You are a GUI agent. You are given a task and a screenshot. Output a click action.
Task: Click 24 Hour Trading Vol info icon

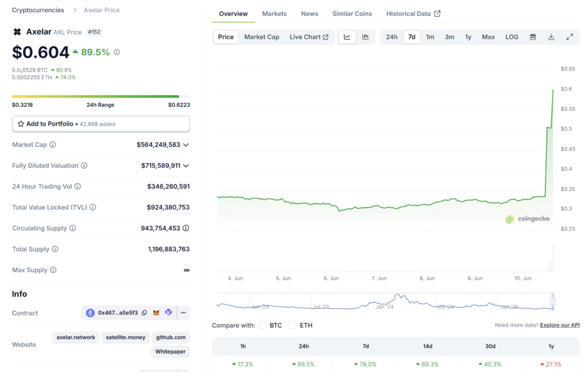pyautogui.click(x=78, y=186)
